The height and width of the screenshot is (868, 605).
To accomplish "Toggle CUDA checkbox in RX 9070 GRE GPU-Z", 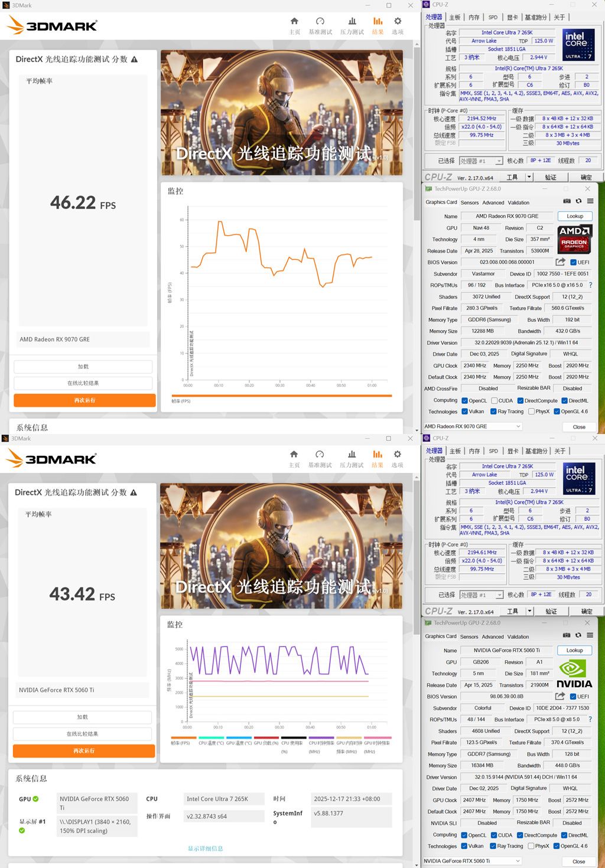I will pos(494,400).
